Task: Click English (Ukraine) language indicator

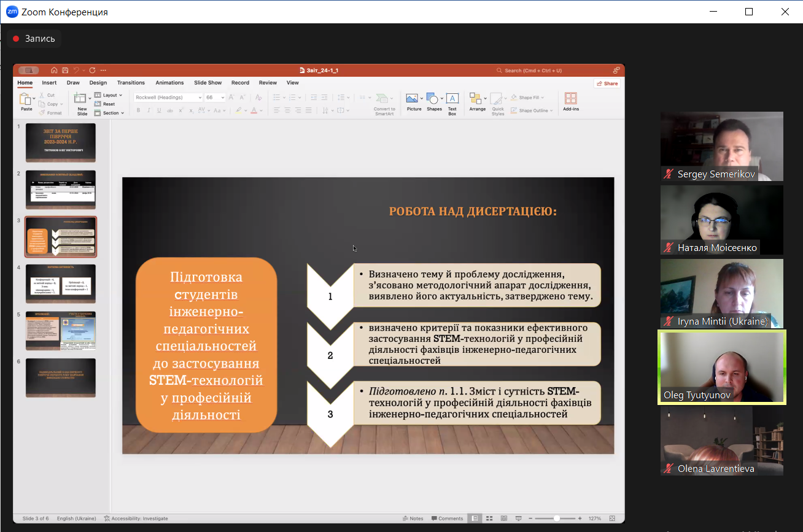Action: (77, 519)
